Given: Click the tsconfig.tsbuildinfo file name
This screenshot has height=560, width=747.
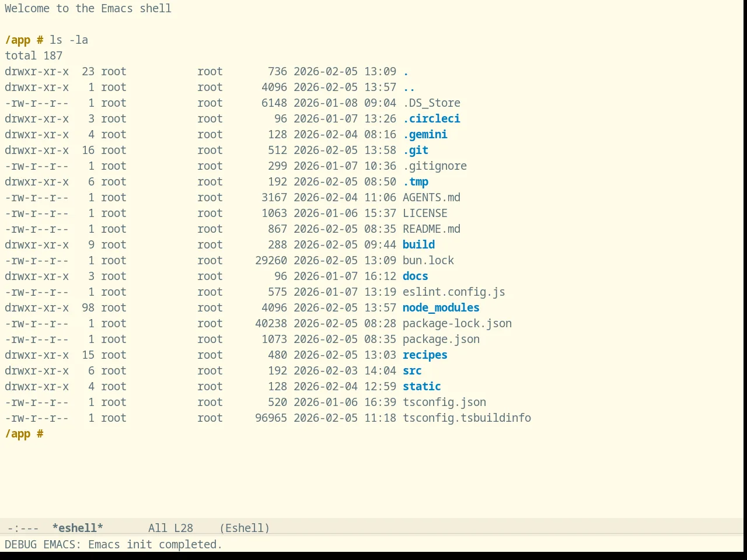Looking at the screenshot, I should click(467, 418).
